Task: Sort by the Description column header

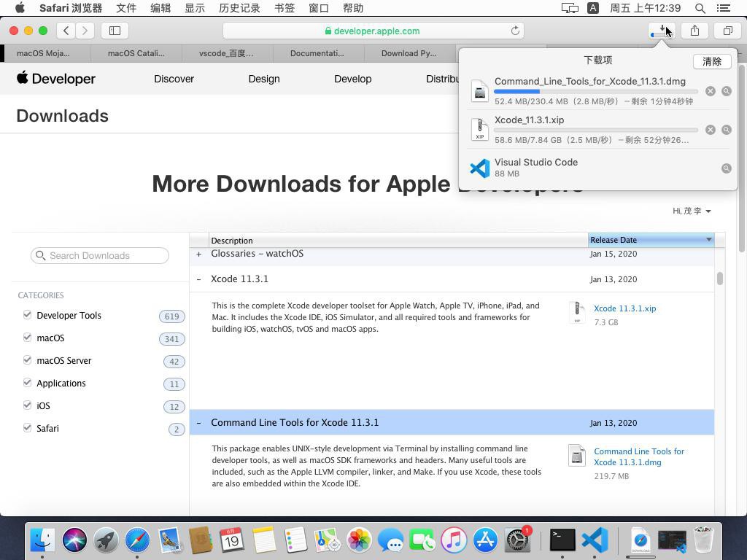Action: [x=398, y=240]
